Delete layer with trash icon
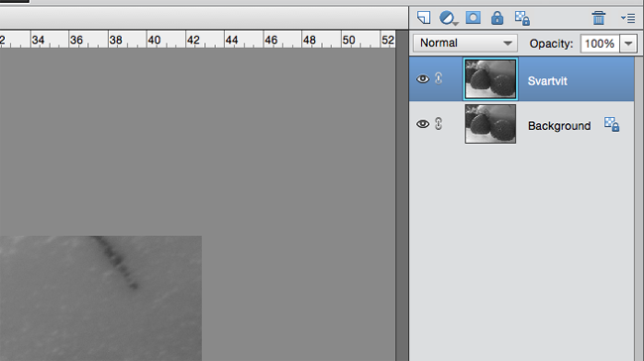This screenshot has width=644, height=361. [598, 18]
